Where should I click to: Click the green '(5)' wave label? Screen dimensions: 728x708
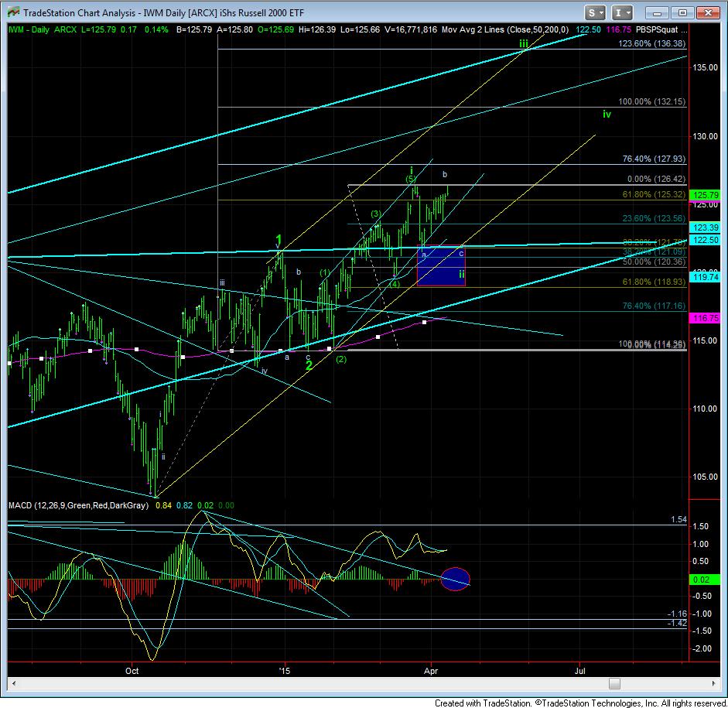point(411,179)
